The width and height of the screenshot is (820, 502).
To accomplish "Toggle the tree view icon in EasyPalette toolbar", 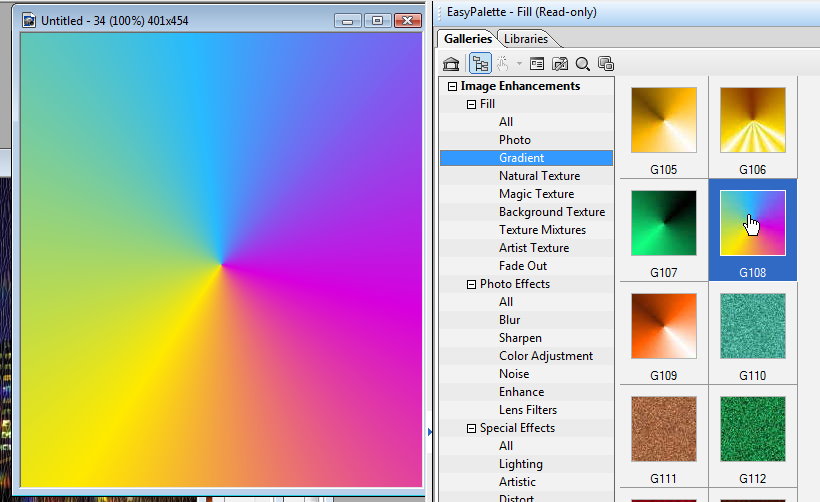I will 480,64.
